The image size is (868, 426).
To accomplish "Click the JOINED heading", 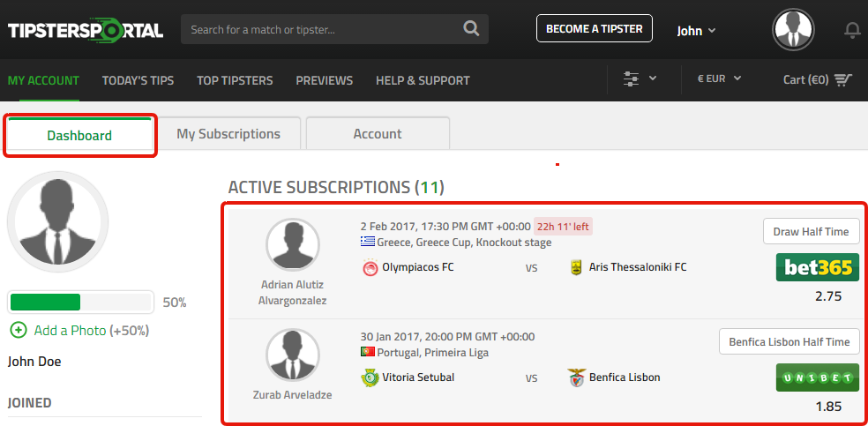I will [x=29, y=403].
